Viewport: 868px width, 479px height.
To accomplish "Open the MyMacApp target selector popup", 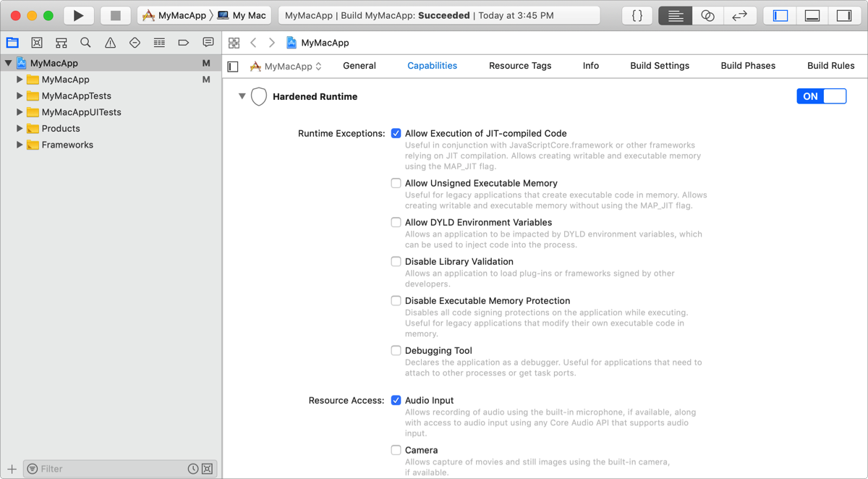I will [286, 66].
